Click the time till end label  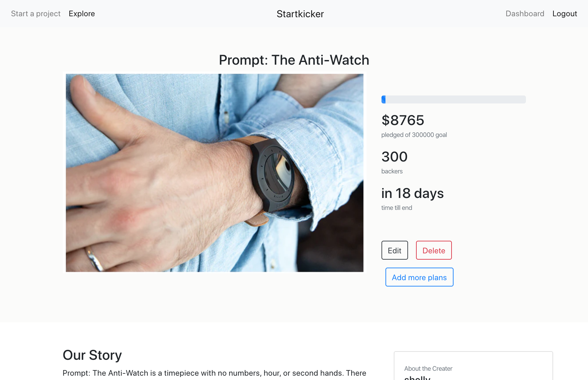(396, 208)
